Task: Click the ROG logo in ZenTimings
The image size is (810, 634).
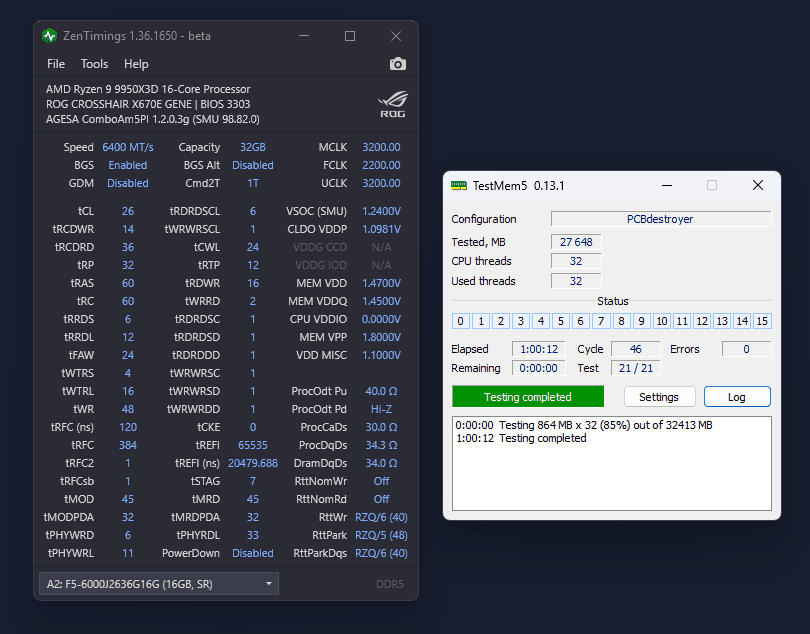Action: pos(393,104)
